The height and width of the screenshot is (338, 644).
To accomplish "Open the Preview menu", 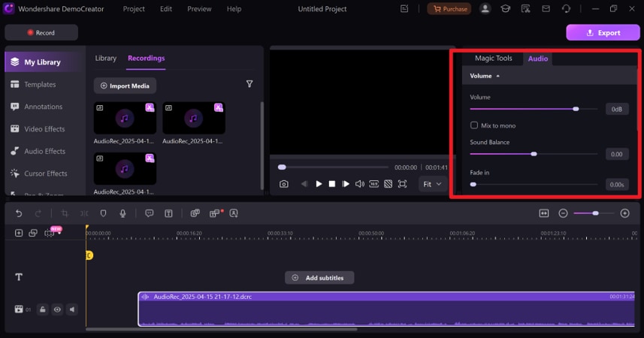I will 199,8.
